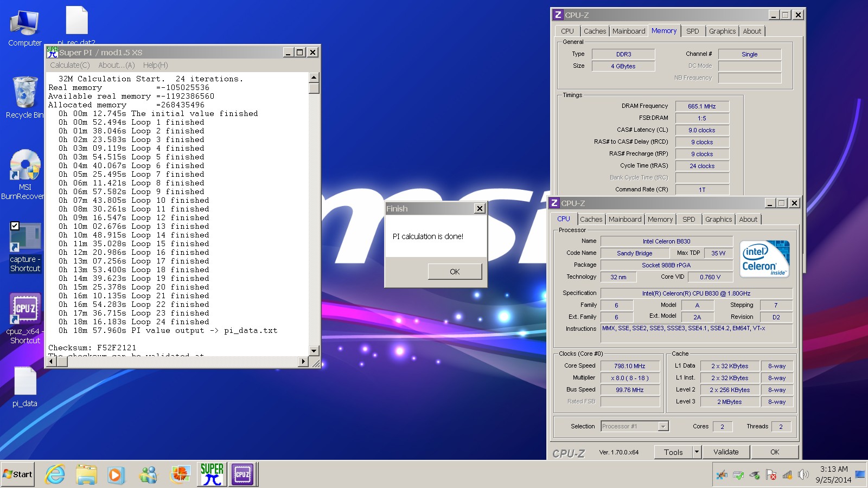Screen dimensions: 868x488
Task: Open pi_data file on the desktop
Action: (25, 387)
